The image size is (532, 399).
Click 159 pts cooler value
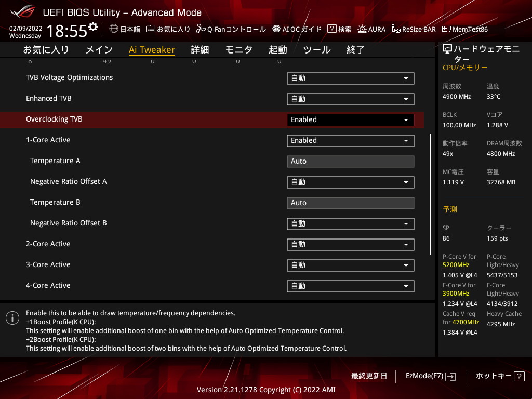[x=497, y=238]
